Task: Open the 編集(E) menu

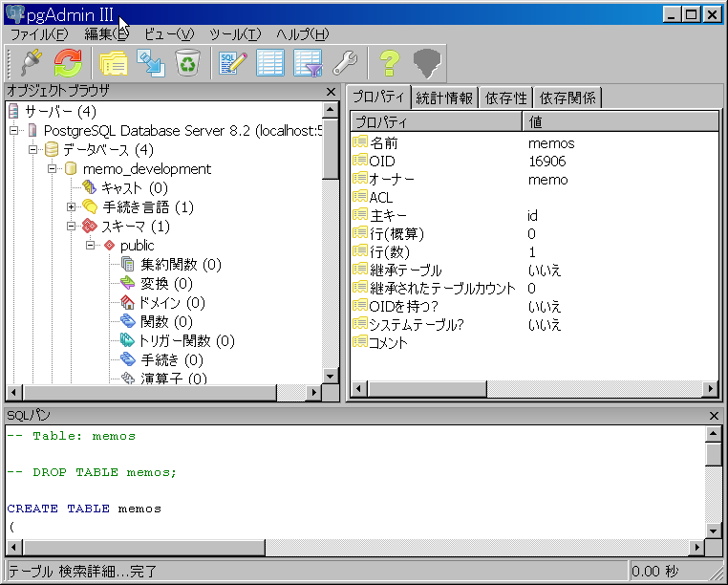Action: click(x=107, y=34)
